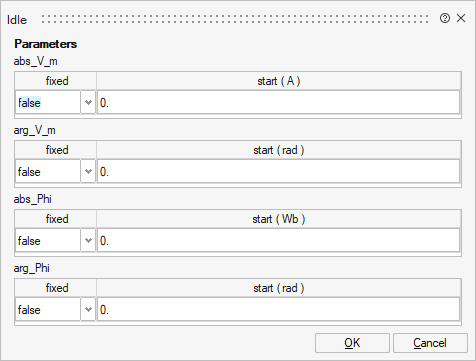476x361 pixels.
Task: Click the abs_V_m start (A) field
Action: coord(278,102)
